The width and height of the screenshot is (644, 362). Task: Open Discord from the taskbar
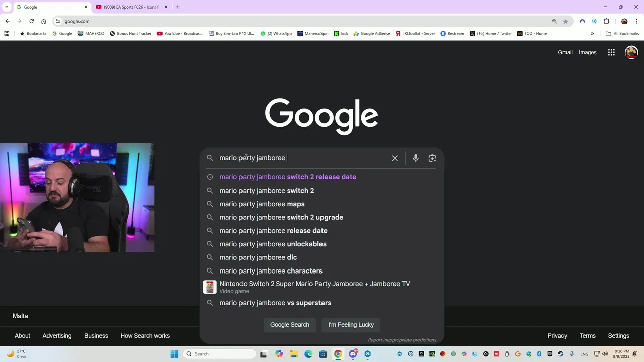(x=353, y=354)
